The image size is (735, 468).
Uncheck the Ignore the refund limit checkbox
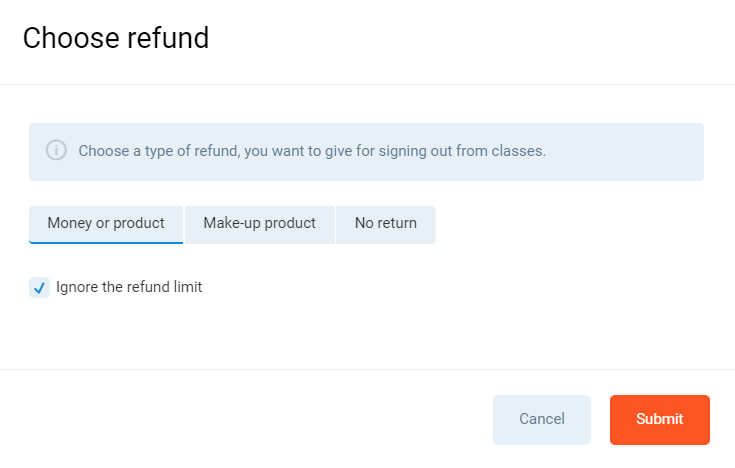click(39, 288)
